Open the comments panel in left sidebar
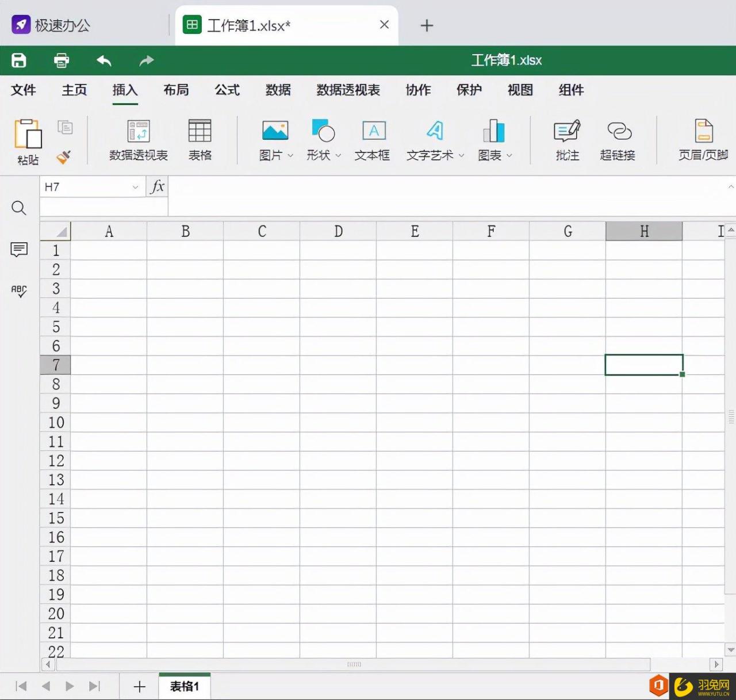 pos(19,250)
